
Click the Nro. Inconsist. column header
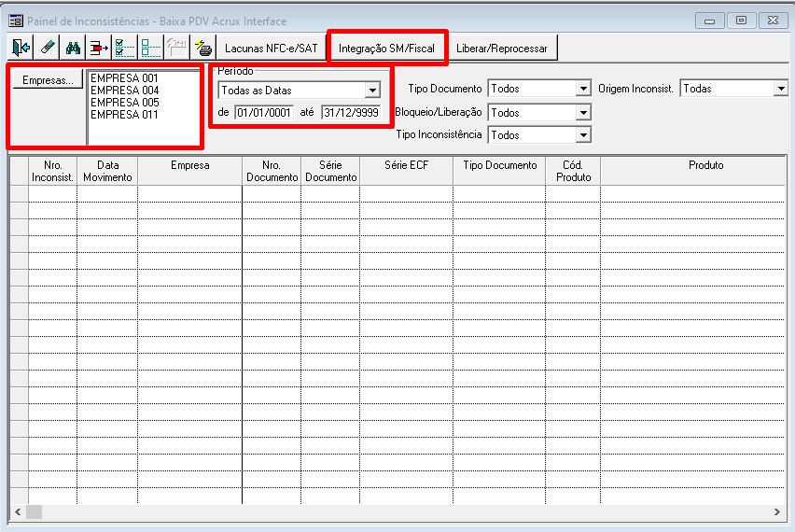tap(53, 171)
